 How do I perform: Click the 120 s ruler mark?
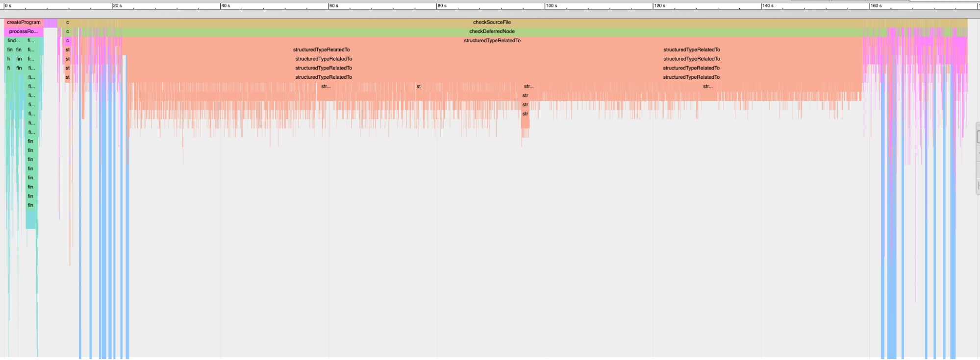point(660,6)
